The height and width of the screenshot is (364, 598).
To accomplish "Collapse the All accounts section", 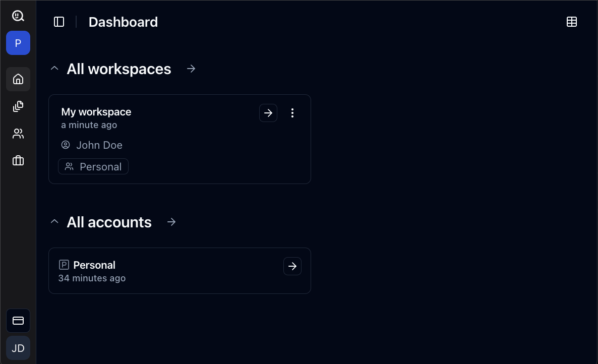I will pos(55,222).
